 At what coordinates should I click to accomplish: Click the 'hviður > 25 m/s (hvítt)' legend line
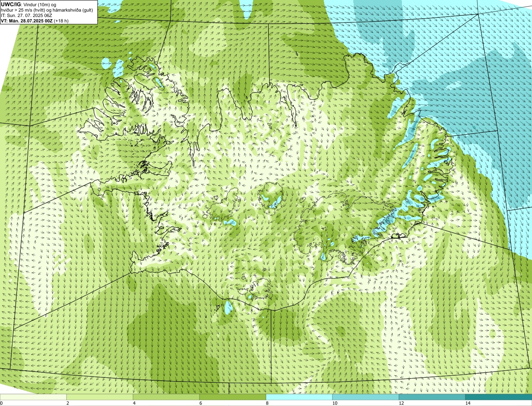click(47, 10)
